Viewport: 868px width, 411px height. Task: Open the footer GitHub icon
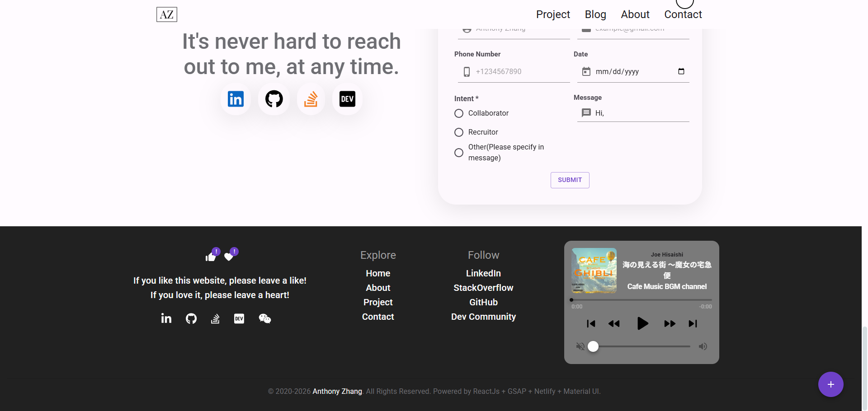pyautogui.click(x=191, y=318)
